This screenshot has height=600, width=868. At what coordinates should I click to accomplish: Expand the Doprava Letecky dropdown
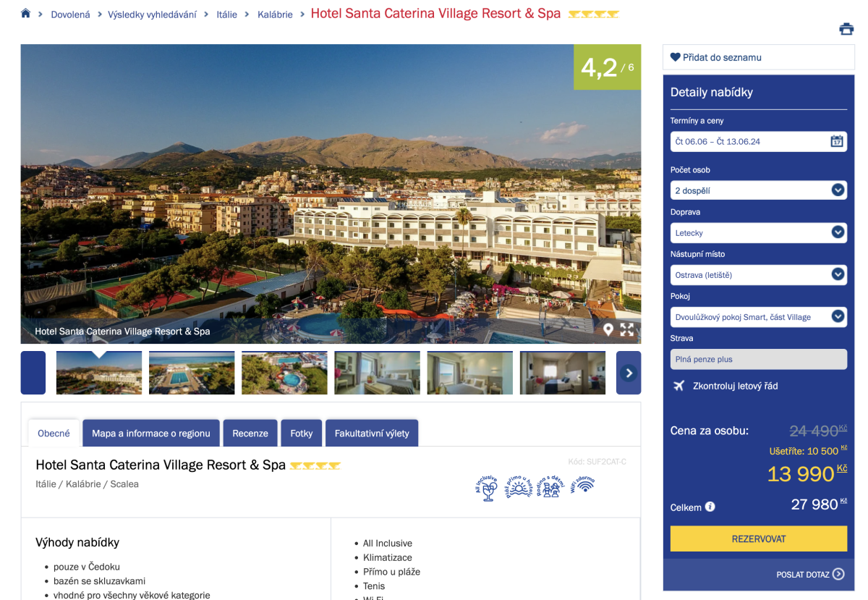(x=759, y=233)
